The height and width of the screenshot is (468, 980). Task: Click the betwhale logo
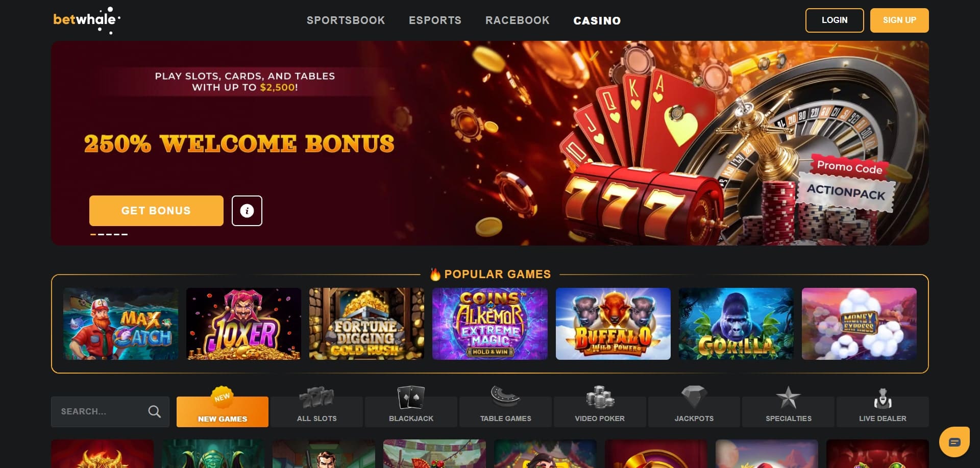[87, 20]
